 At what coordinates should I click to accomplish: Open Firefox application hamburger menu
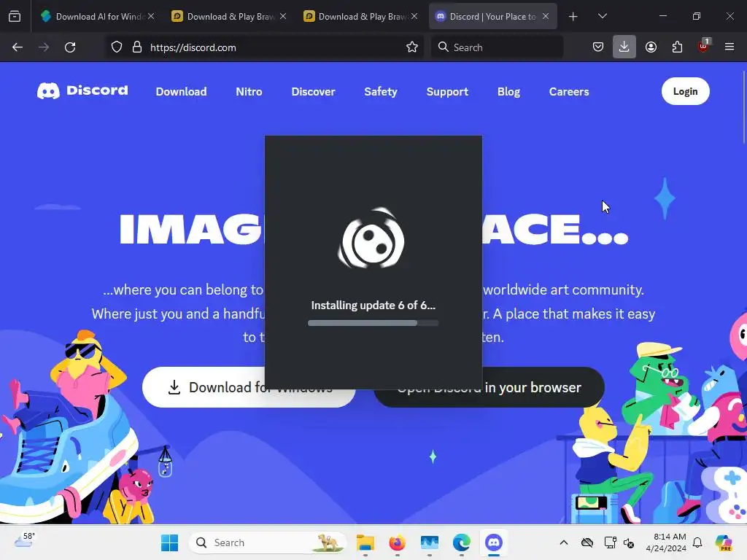click(729, 47)
